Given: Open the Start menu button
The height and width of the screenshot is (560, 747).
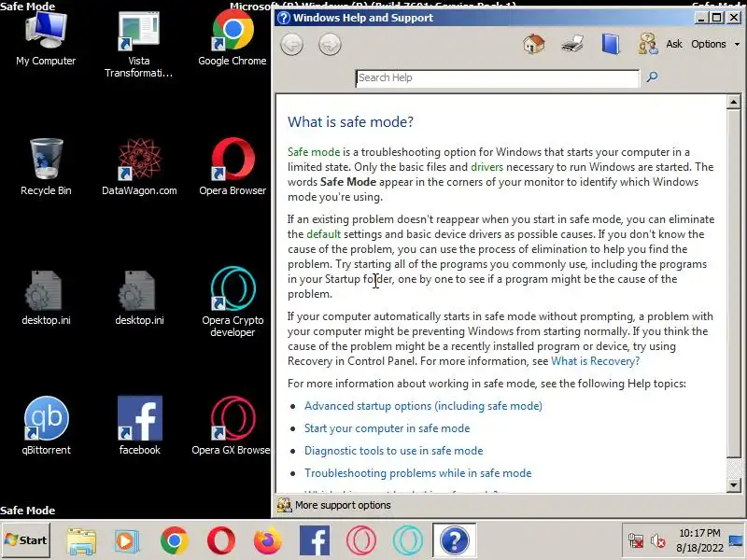Looking at the screenshot, I should click(26, 540).
